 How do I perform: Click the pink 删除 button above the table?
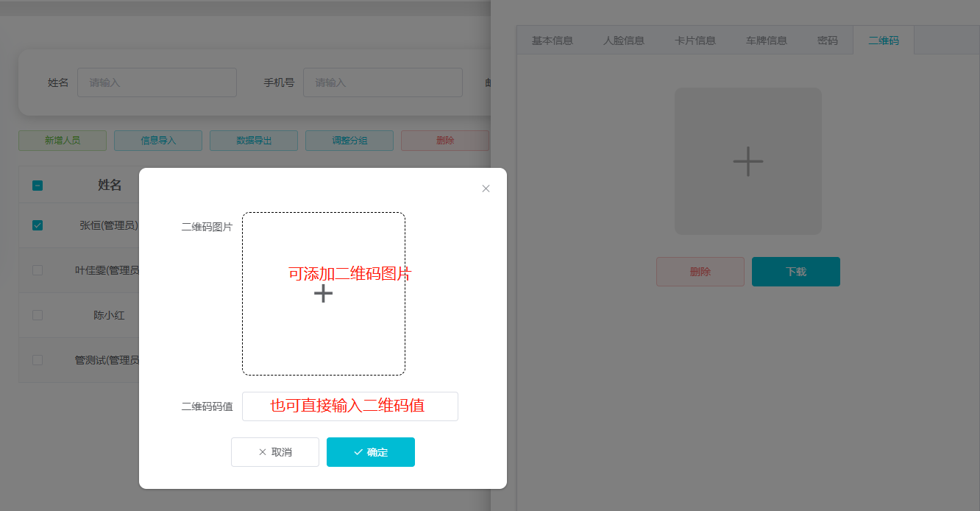click(445, 141)
